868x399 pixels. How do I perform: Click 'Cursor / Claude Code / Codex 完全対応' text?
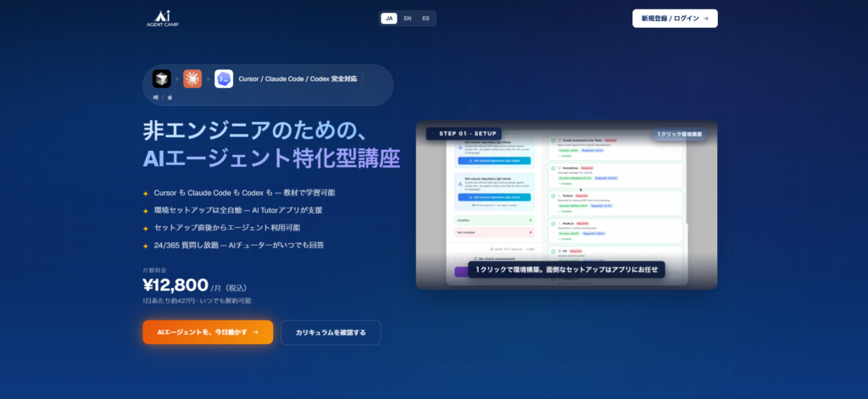pyautogui.click(x=298, y=79)
